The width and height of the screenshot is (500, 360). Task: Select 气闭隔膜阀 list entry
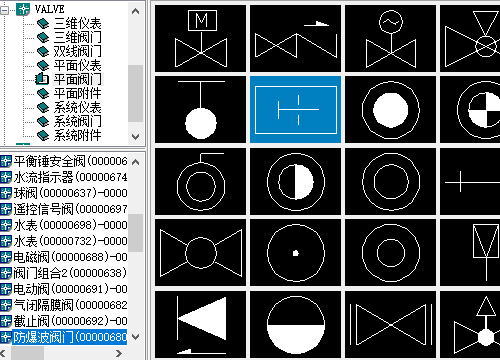(70, 305)
